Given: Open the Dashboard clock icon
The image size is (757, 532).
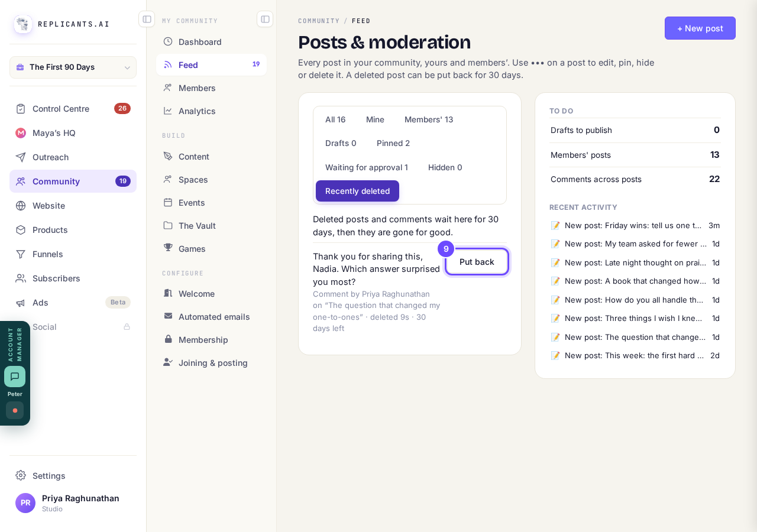Looking at the screenshot, I should [168, 41].
